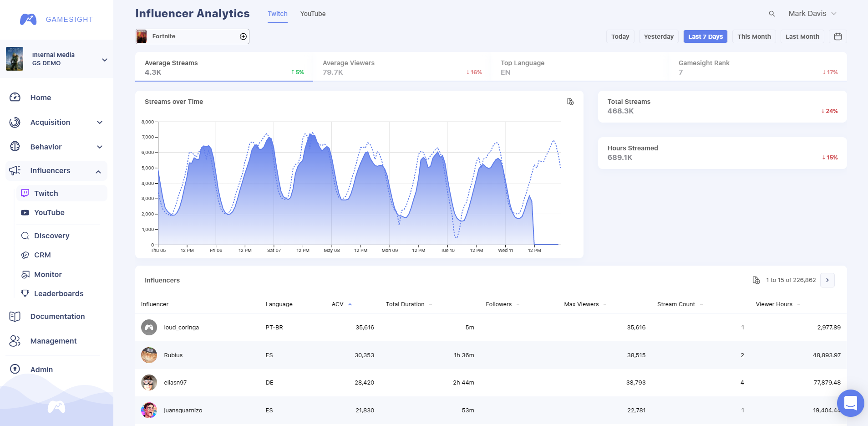Viewport: 868px width, 426px height.
Task: Select the Twitch icon in sidebar
Action: pyautogui.click(x=25, y=193)
